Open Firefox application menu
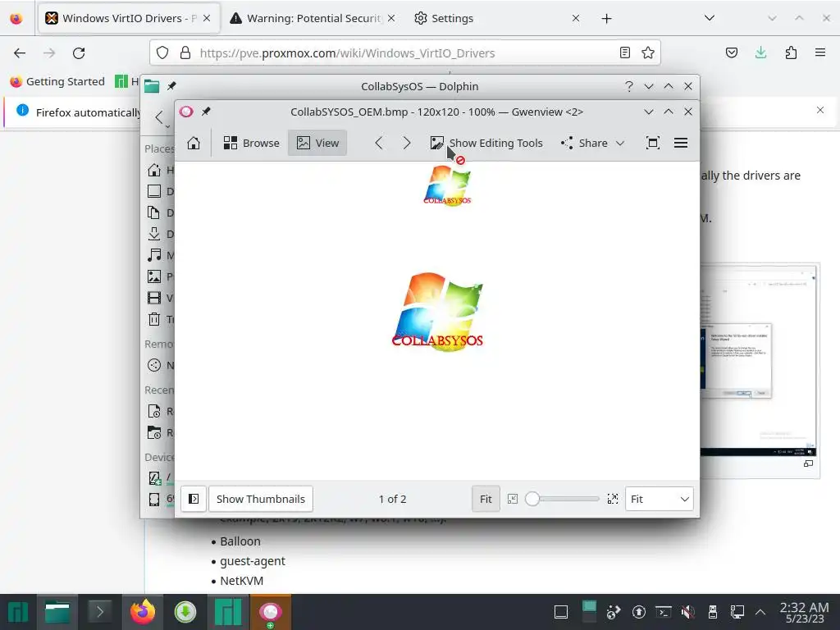Image resolution: width=840 pixels, height=630 pixels. coord(820,52)
